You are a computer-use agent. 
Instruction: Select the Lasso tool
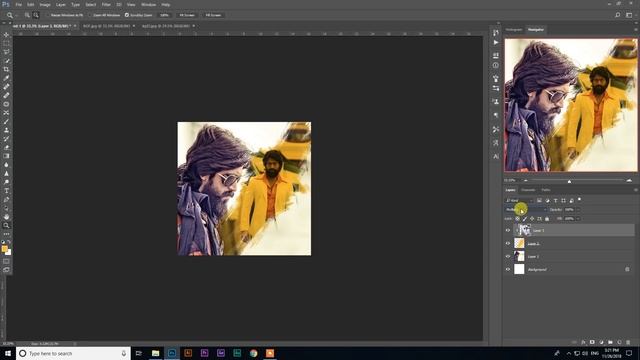[6, 52]
